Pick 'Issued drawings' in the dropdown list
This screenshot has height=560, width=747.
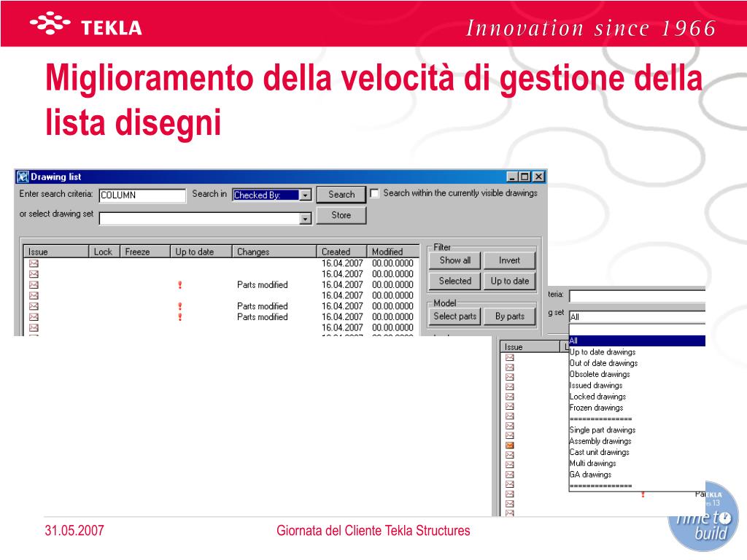click(x=595, y=385)
